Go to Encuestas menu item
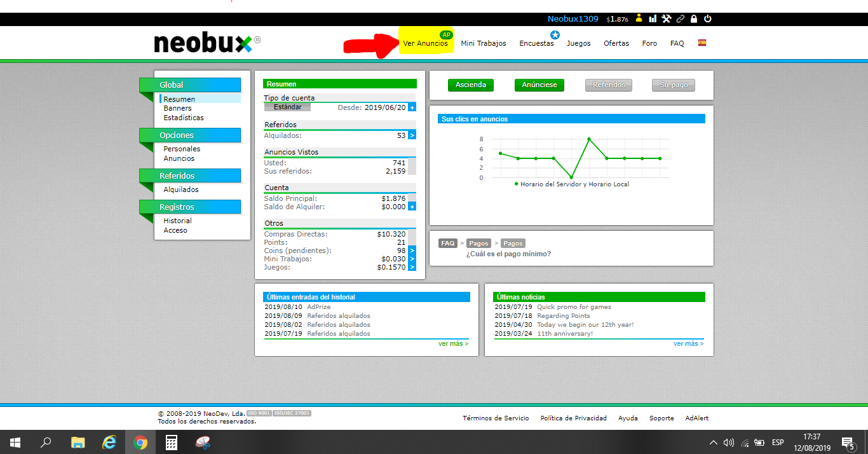Screen dimensions: 868x454 point(536,43)
